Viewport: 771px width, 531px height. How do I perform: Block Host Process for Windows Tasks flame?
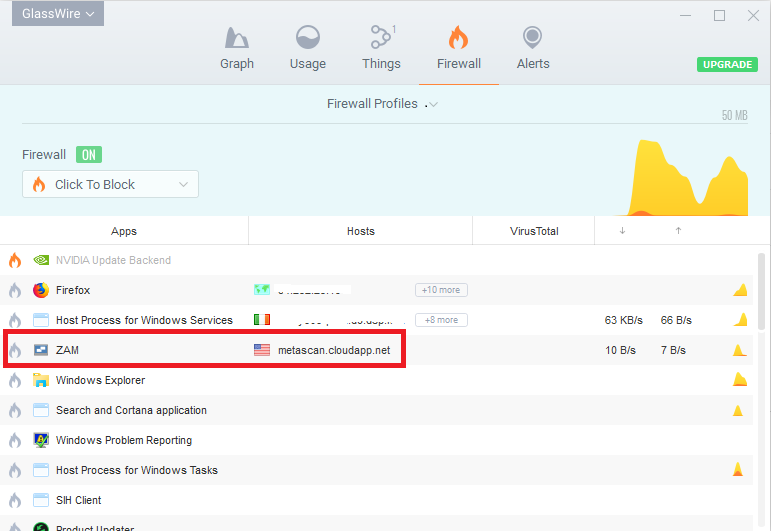coord(15,470)
